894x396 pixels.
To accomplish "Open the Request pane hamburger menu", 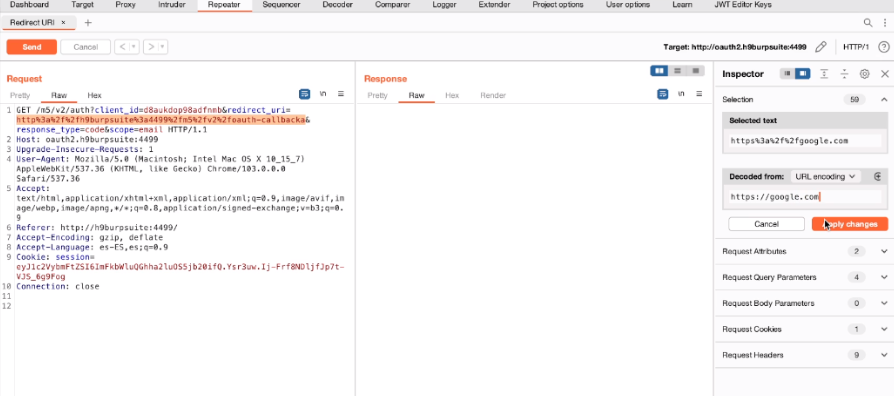I will [x=340, y=94].
